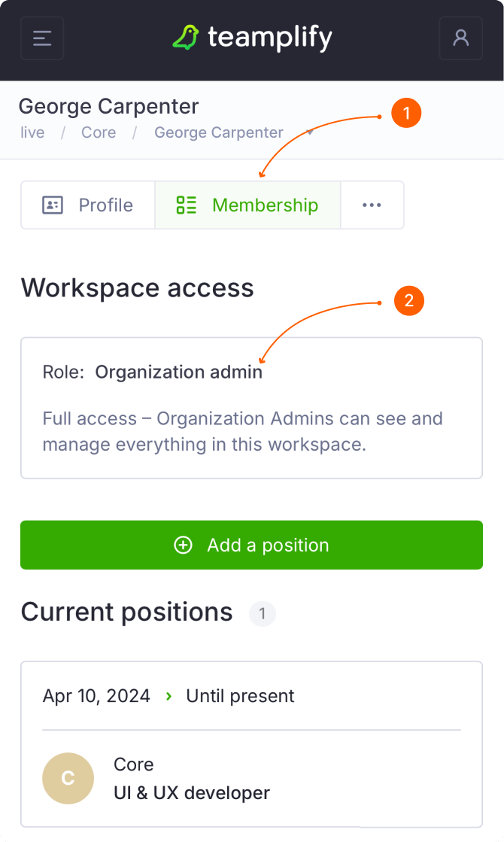Open the user account icon

[x=460, y=38]
